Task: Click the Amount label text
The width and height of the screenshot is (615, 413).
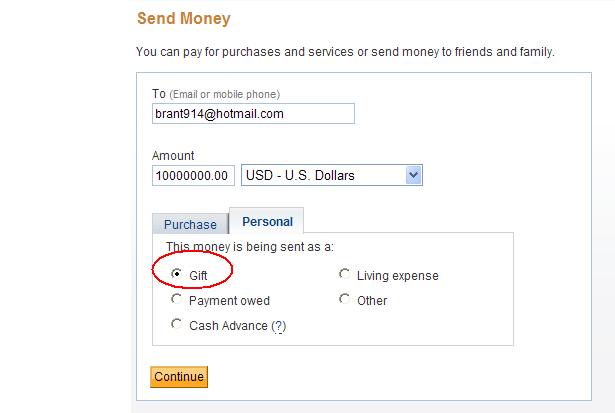Action: click(x=173, y=156)
